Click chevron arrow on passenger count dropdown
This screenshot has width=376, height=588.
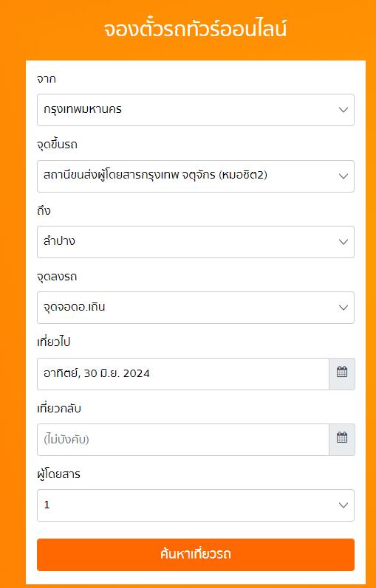point(343,505)
